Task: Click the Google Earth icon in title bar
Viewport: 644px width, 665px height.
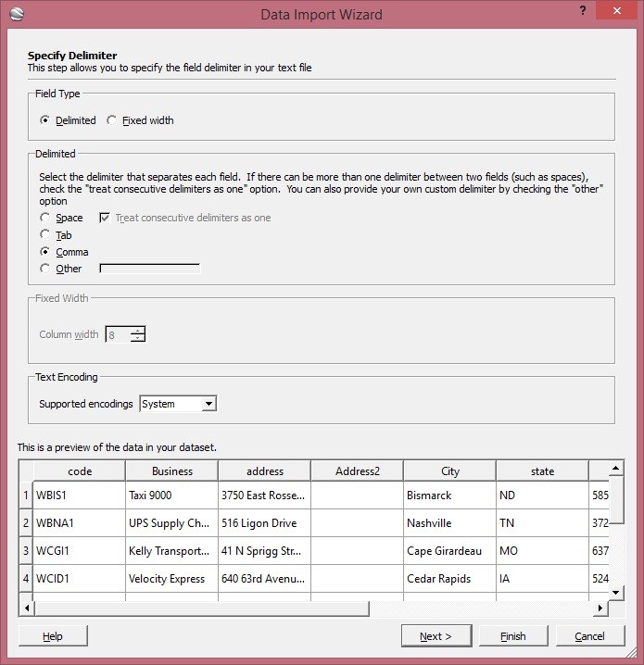Action: (x=16, y=14)
